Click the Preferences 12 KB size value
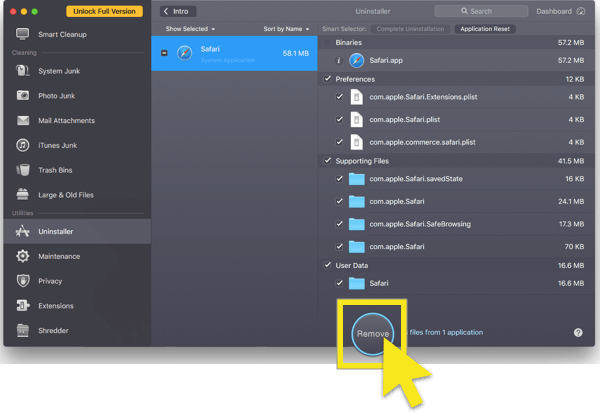 [x=574, y=79]
